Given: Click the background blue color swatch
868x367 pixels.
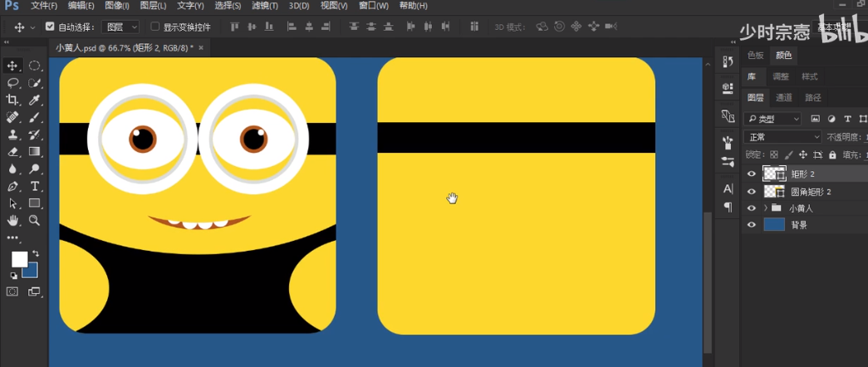Looking at the screenshot, I should 32,272.
